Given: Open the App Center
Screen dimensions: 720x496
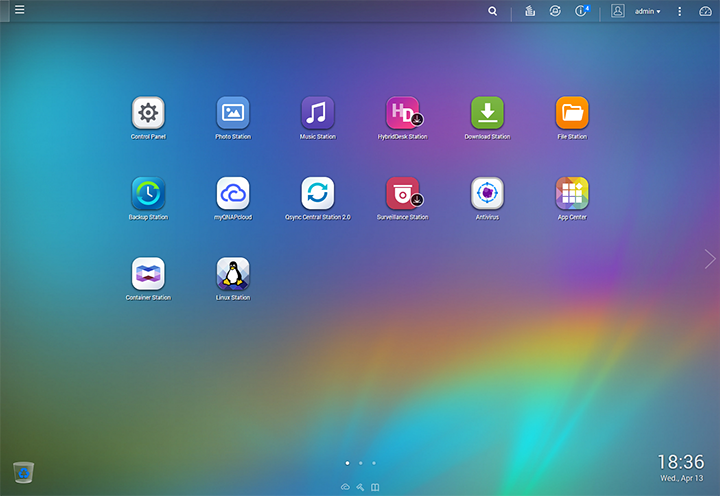Looking at the screenshot, I should (x=572, y=193).
